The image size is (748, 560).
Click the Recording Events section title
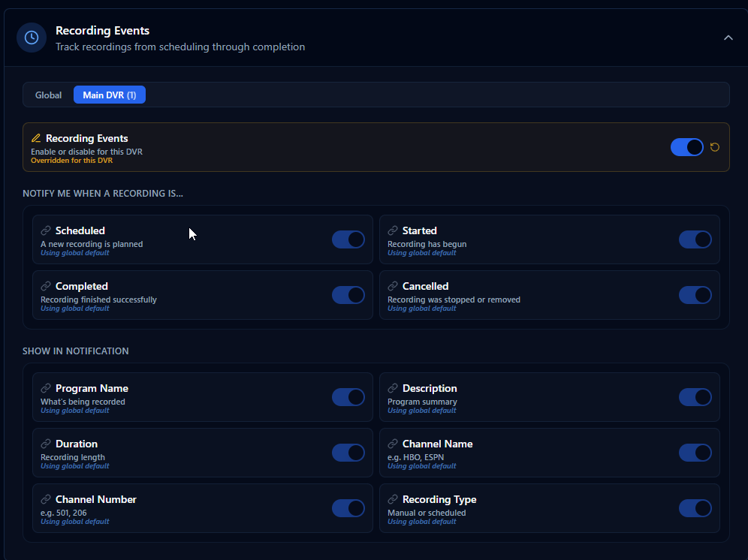[x=102, y=31]
